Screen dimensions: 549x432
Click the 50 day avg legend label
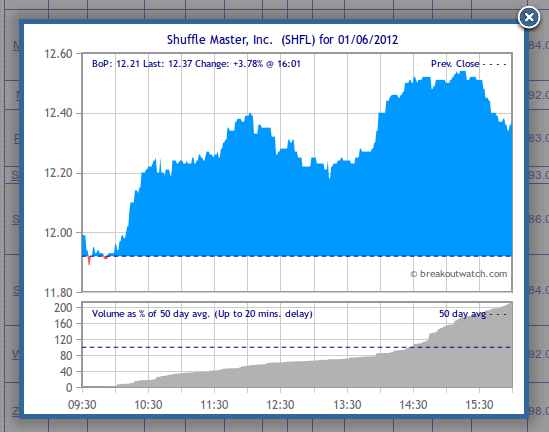pyautogui.click(x=463, y=314)
